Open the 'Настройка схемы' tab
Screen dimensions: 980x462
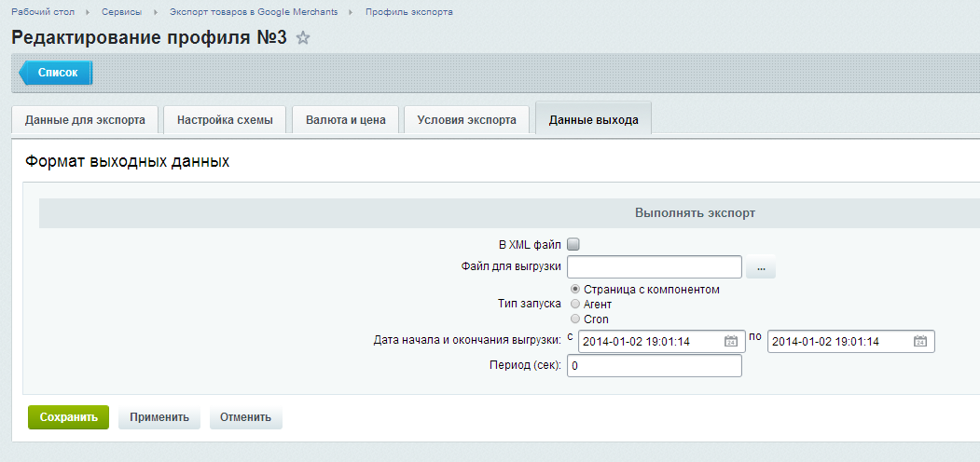[x=225, y=120]
